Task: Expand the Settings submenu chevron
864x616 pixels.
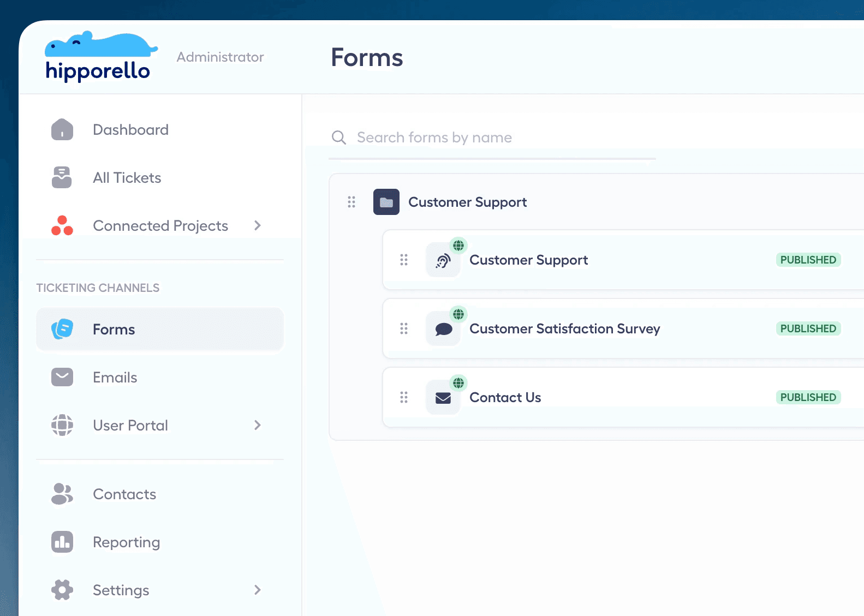Action: (x=258, y=590)
